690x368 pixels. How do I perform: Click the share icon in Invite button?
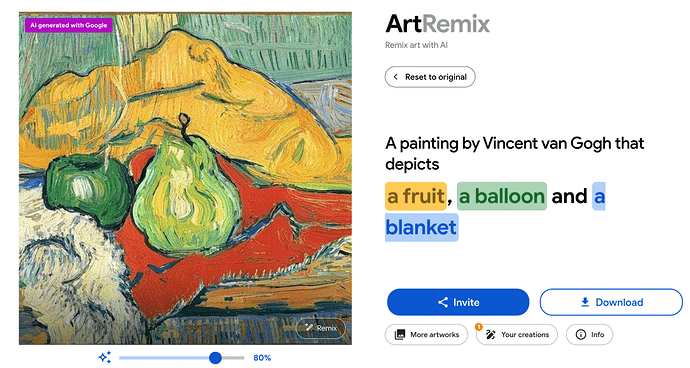click(x=443, y=302)
